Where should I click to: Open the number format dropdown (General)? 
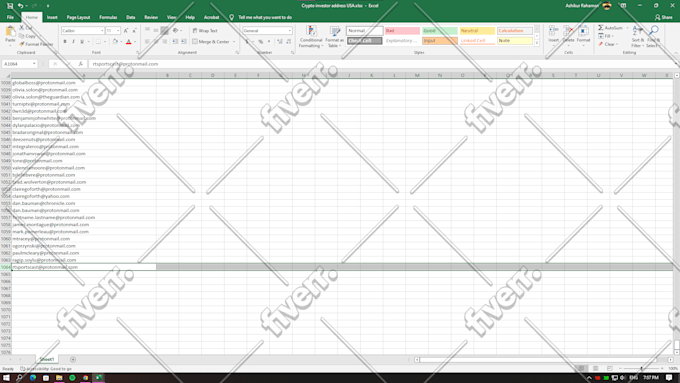(290, 31)
